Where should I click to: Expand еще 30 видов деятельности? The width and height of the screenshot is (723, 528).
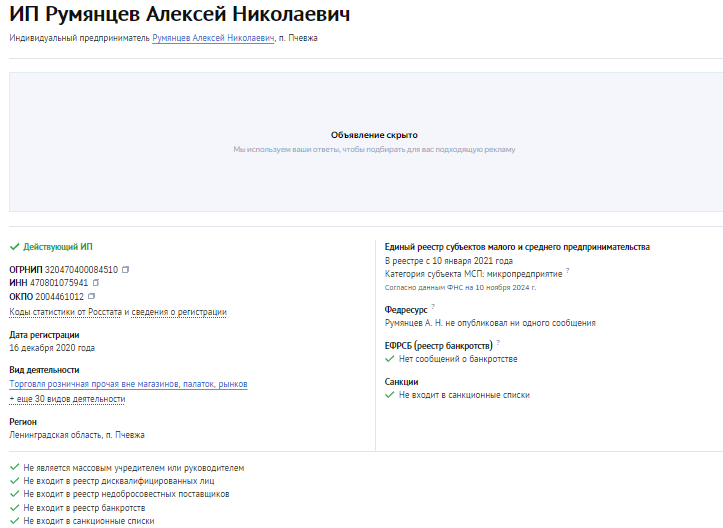click(x=67, y=399)
